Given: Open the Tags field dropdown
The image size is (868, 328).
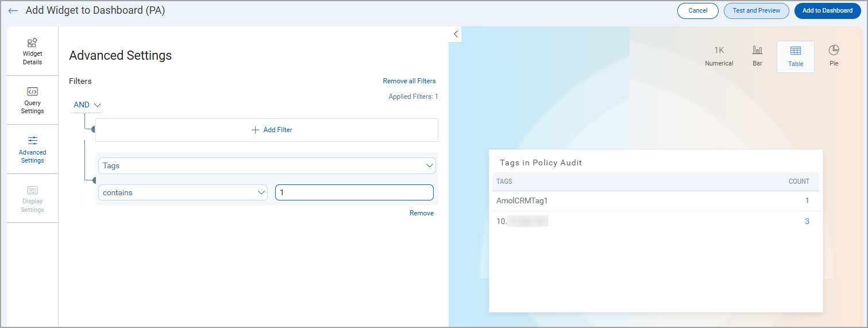Looking at the screenshot, I should (267, 165).
